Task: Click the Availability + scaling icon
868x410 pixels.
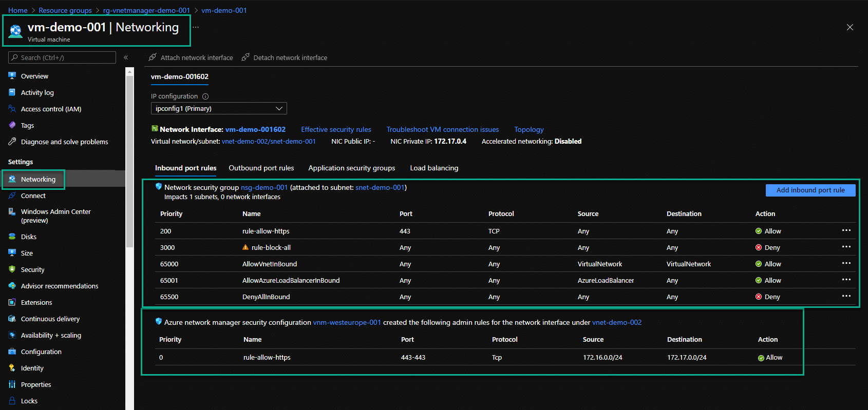Action: coord(12,335)
